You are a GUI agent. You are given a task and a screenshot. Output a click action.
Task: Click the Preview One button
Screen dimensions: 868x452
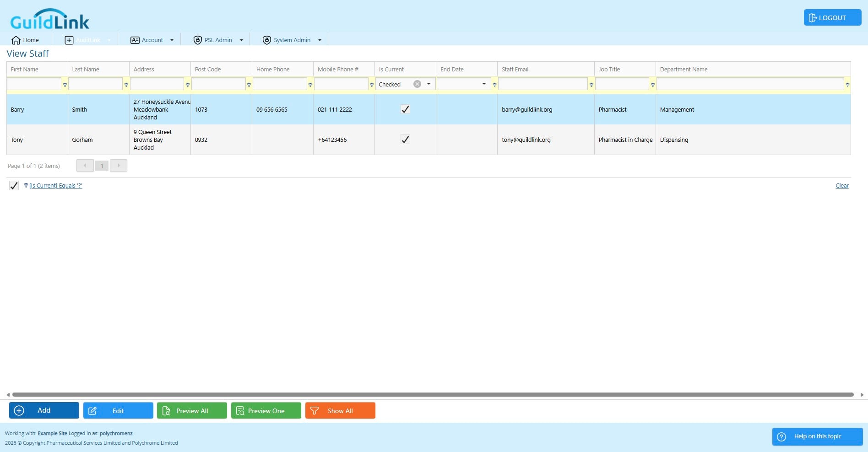pos(266,410)
